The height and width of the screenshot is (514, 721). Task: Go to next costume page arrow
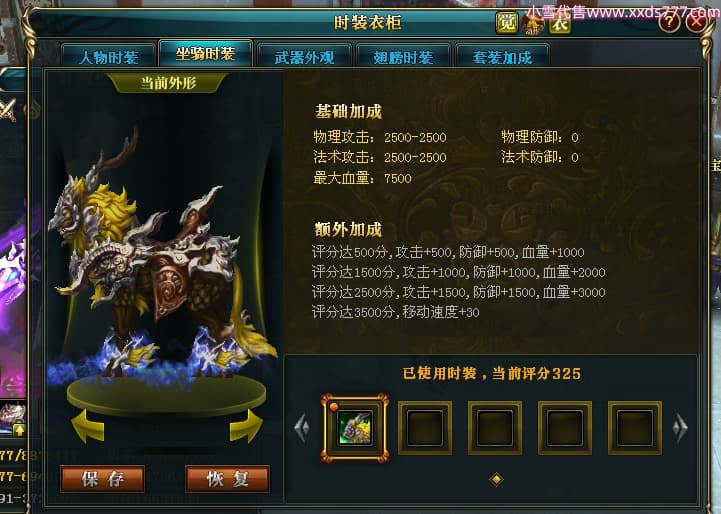click(x=680, y=428)
